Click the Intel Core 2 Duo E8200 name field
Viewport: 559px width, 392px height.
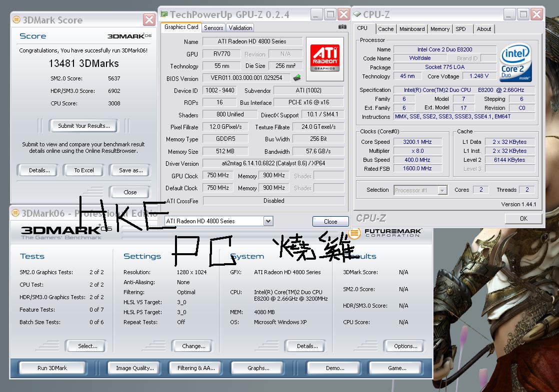click(445, 49)
